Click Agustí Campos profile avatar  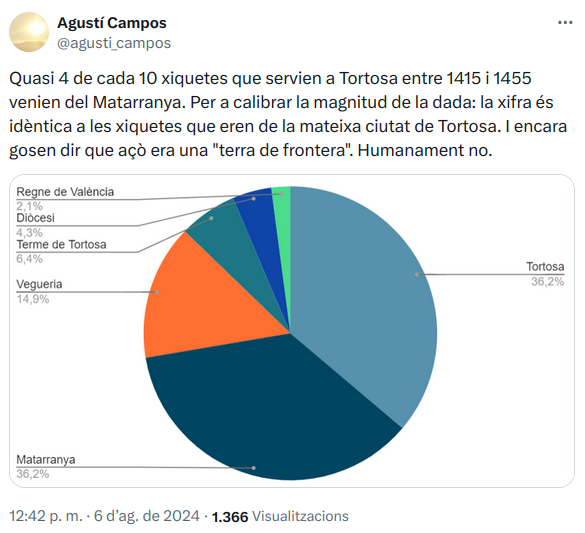tap(29, 32)
